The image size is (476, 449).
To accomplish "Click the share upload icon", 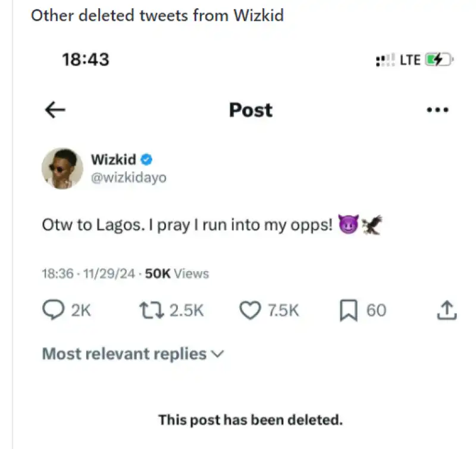I will [x=447, y=310].
